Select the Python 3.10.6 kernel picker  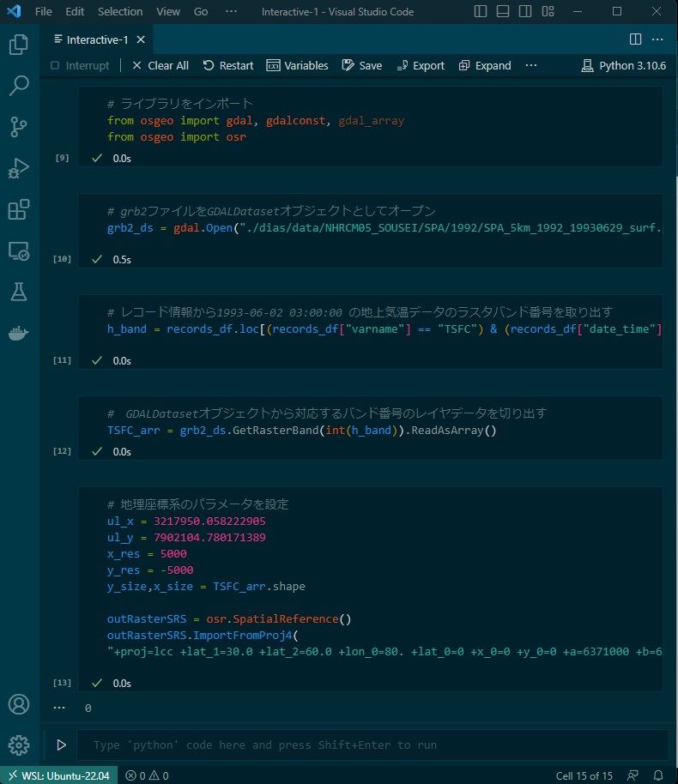(x=623, y=65)
